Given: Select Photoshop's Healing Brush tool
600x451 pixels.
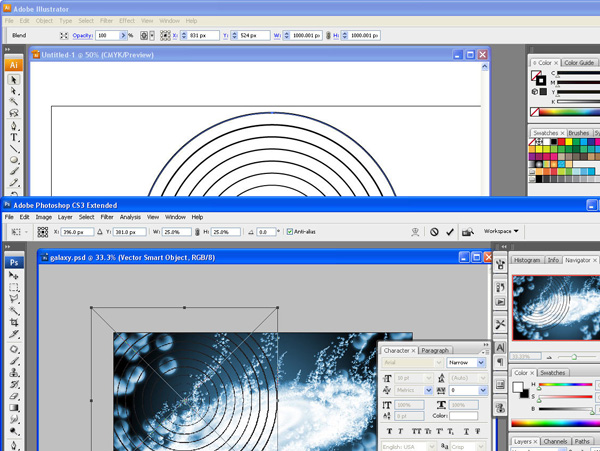Looking at the screenshot, I should pyautogui.click(x=14, y=349).
